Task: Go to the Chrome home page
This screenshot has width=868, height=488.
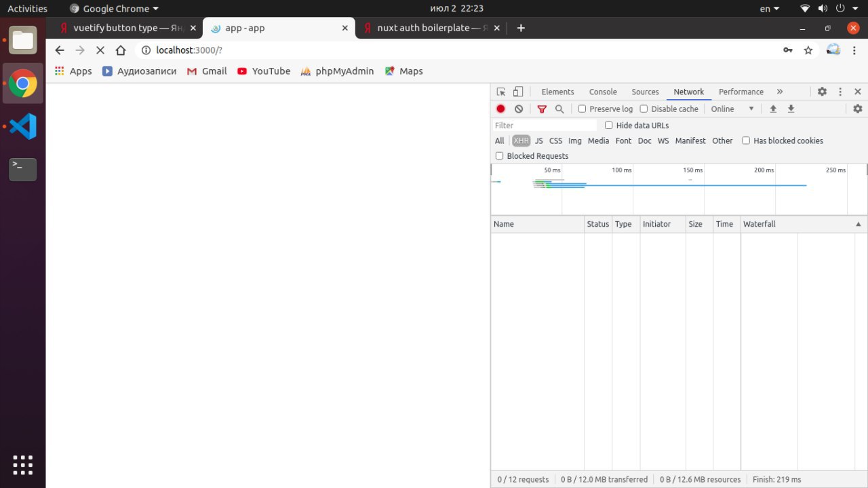Action: (x=121, y=50)
